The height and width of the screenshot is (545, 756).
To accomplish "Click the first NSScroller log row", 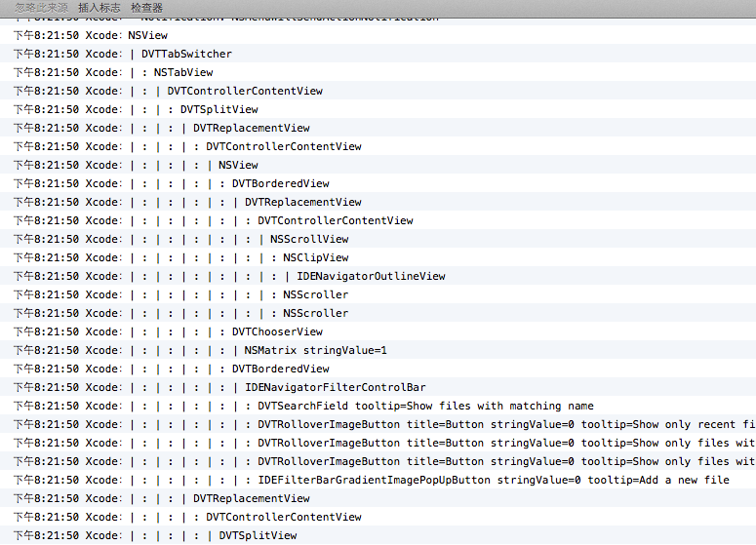I will [x=315, y=294].
